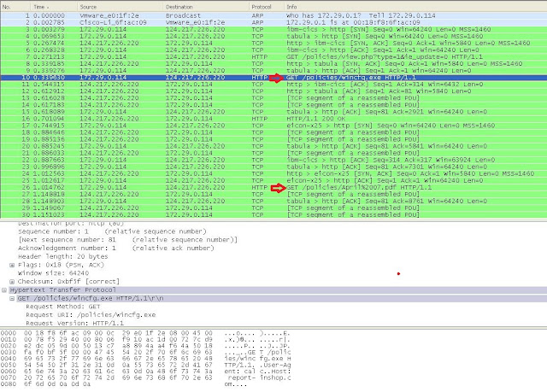Select highlighted packet 10 GET /policies/wincfg.exe
Screen dimensions: 547x392
[x=273, y=78]
